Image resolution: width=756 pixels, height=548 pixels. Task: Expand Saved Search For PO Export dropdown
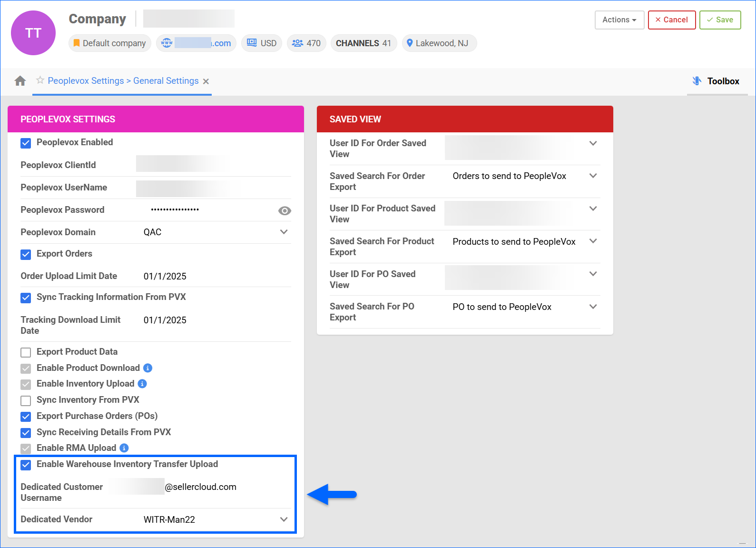pos(593,307)
